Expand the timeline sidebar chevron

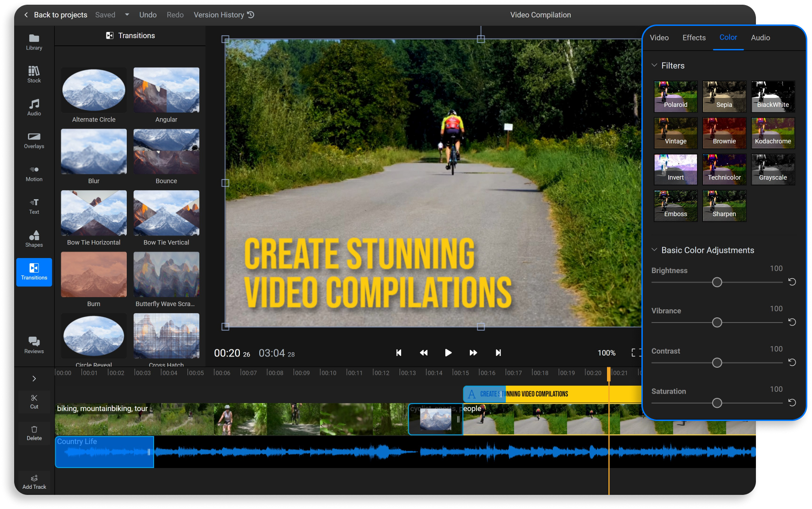[x=34, y=379]
